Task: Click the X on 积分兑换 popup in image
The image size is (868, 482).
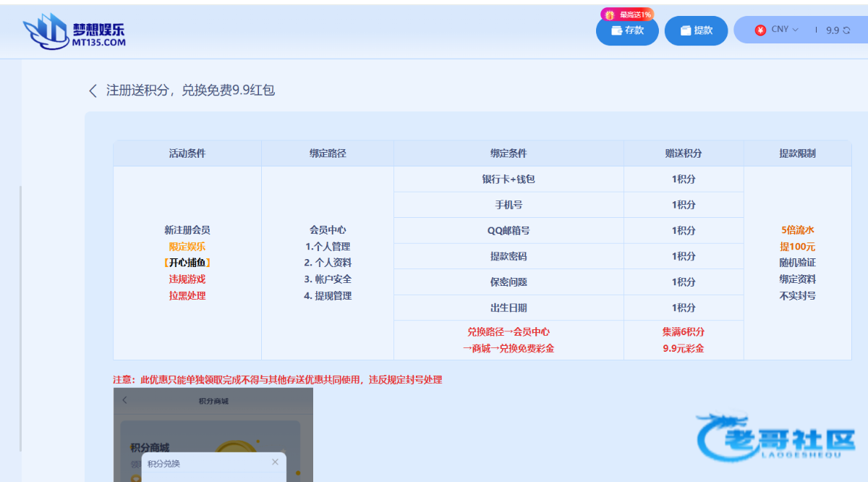Action: [275, 462]
